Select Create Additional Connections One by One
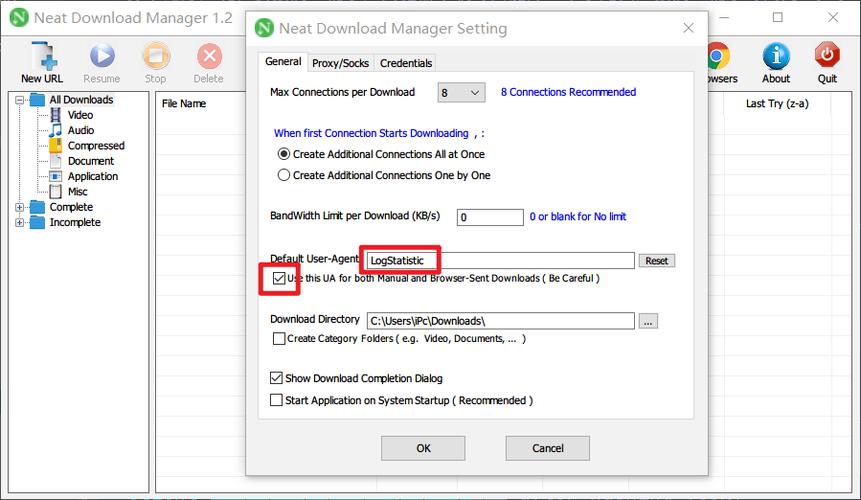861x500 pixels. pyautogui.click(x=283, y=175)
